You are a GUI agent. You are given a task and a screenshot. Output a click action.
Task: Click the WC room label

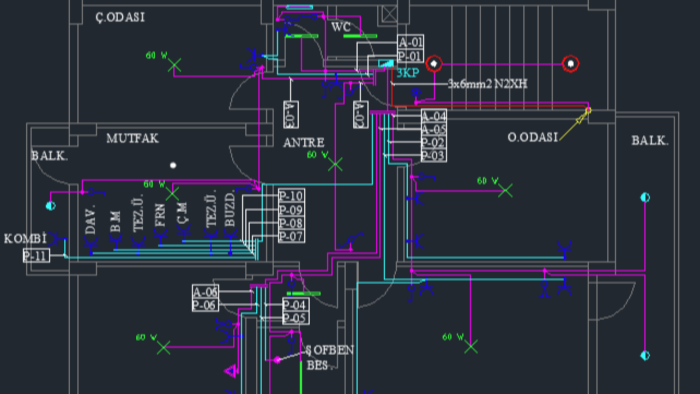click(x=341, y=27)
